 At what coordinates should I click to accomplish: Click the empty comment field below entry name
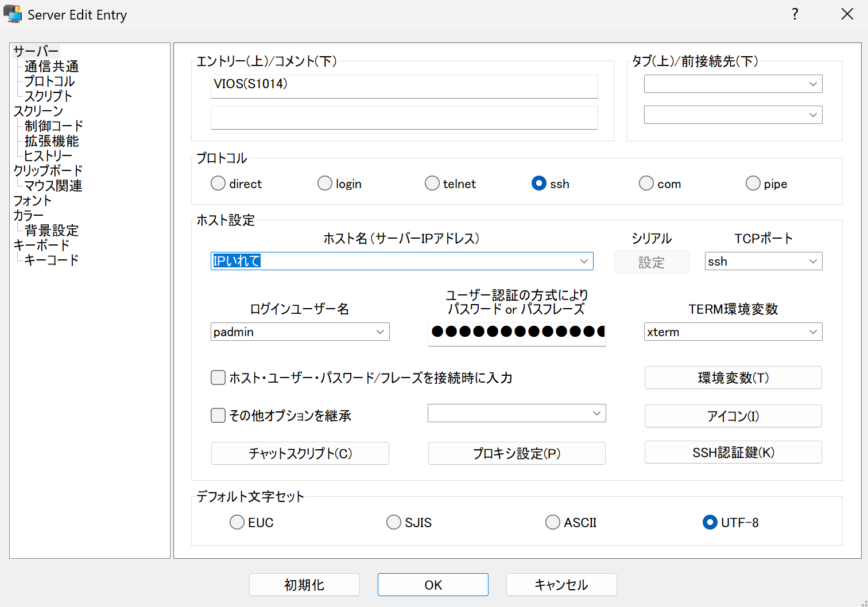pos(404,117)
